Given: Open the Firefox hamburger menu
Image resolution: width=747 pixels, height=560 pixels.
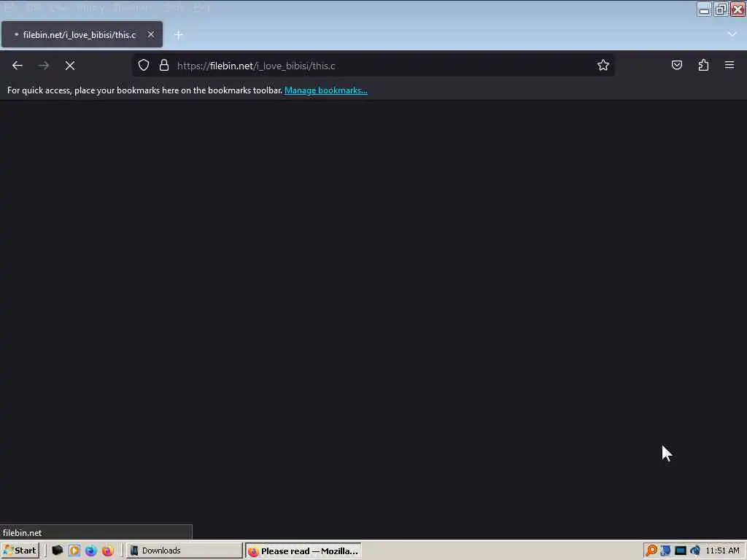Looking at the screenshot, I should (729, 65).
